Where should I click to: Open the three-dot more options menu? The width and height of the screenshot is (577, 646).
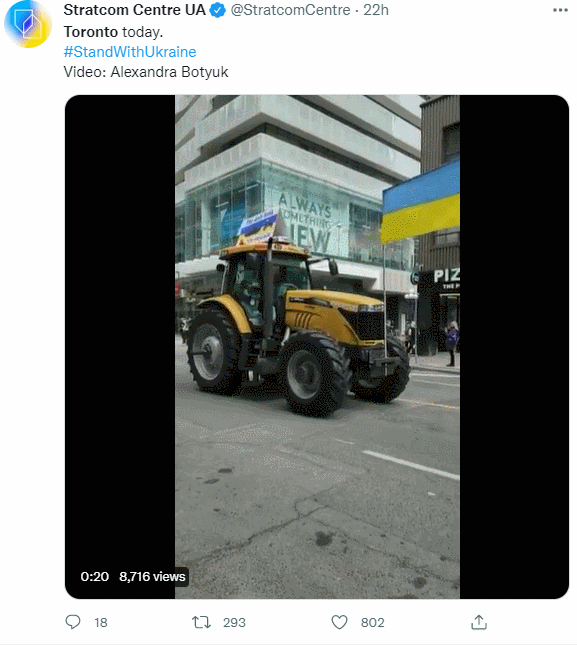point(560,10)
